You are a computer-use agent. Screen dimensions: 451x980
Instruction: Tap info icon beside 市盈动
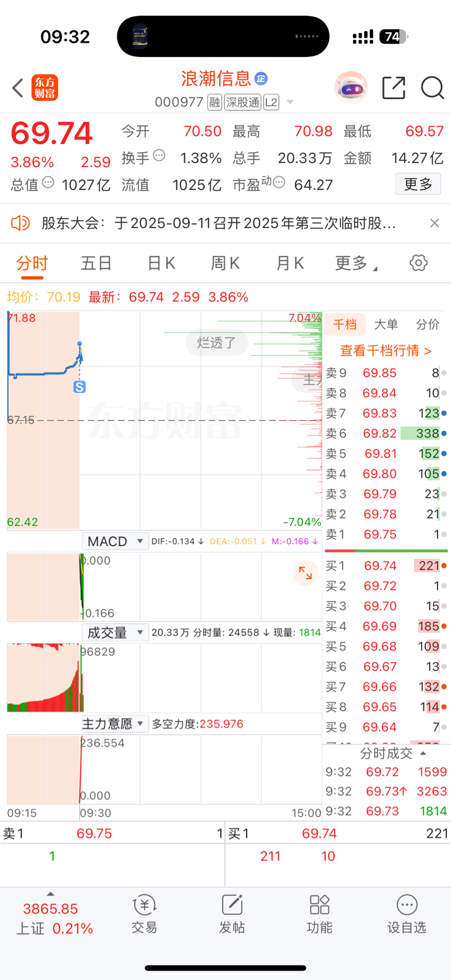279,183
